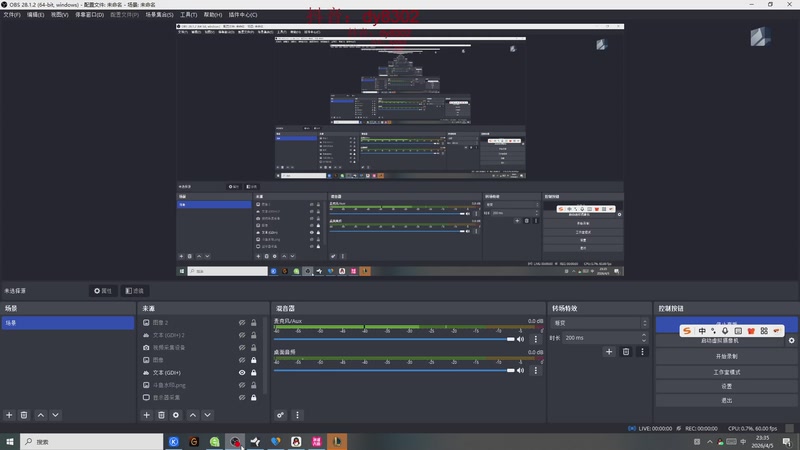The height and width of the screenshot is (450, 800).
Task: Open advanced audio properties gears icon
Action: tap(281, 415)
